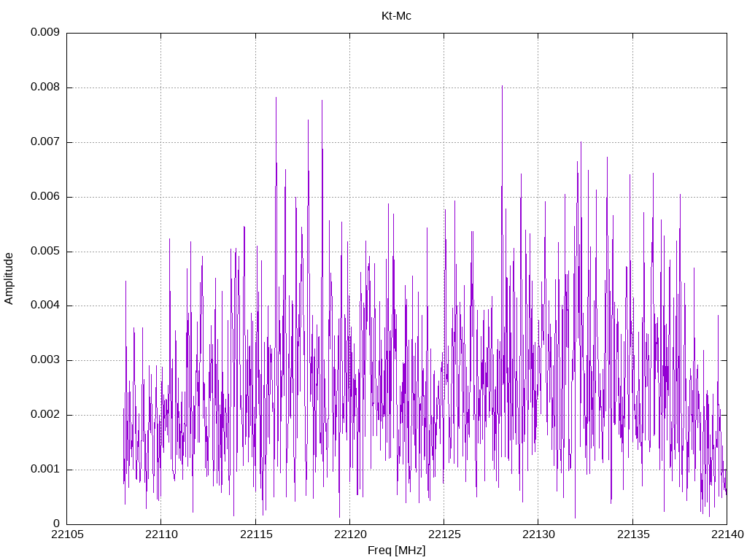
Task: Click x-axis tick label 22120
Action: pyautogui.click(x=350, y=534)
